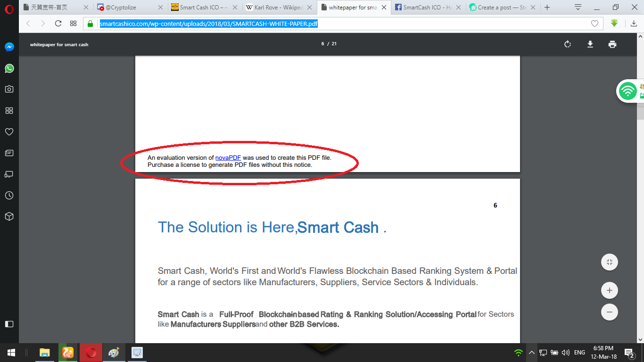Click the heading The Solution is Here

pyautogui.click(x=272, y=227)
